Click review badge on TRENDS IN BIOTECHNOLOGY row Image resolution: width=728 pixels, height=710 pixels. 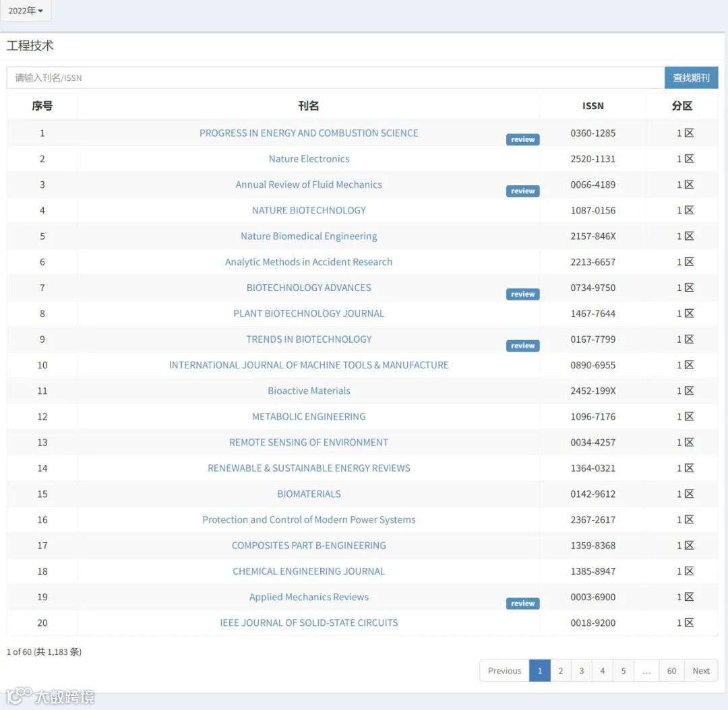coord(523,346)
